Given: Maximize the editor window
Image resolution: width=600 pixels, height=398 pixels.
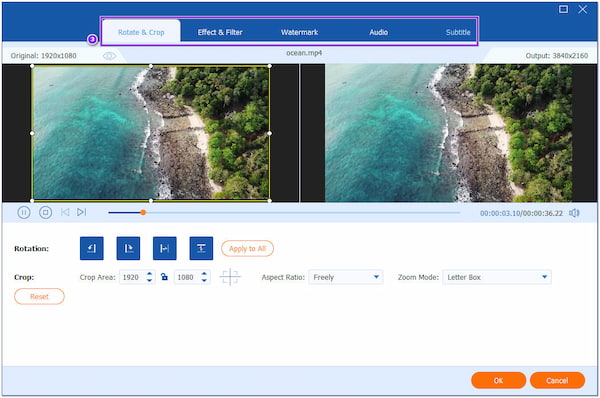Looking at the screenshot, I should coord(563,9).
